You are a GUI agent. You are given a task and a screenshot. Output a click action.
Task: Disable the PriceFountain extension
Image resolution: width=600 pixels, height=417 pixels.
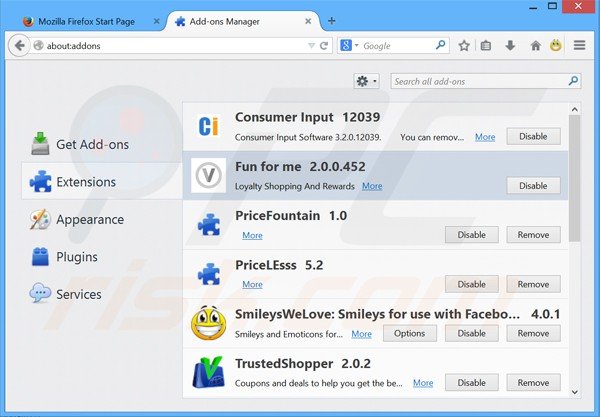point(471,235)
